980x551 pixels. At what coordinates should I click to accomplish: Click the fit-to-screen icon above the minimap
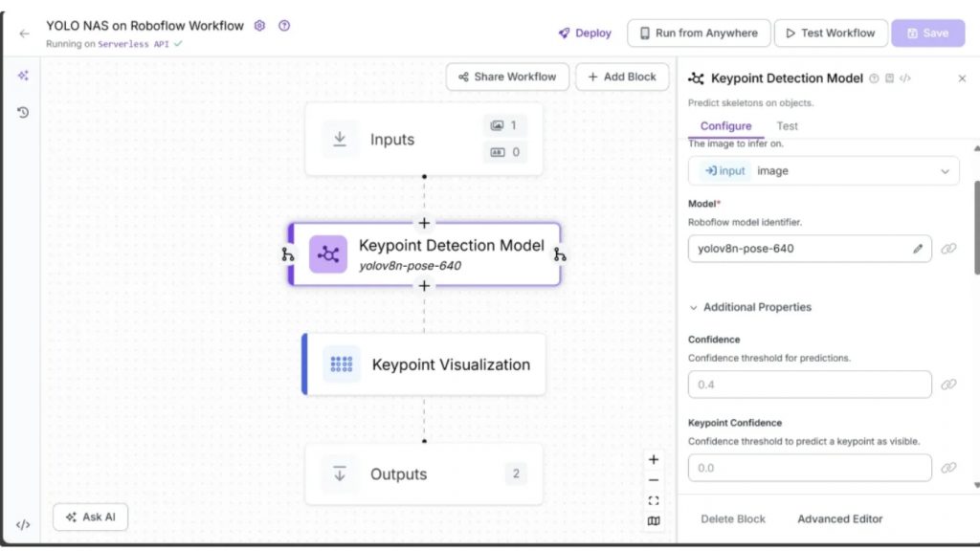(x=654, y=499)
